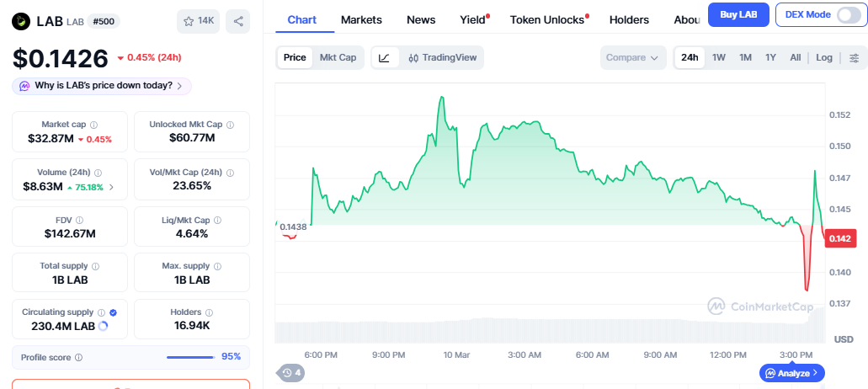Open Vol/Mkt Cap (24h) info icon
This screenshot has height=389, width=868.
(x=231, y=173)
